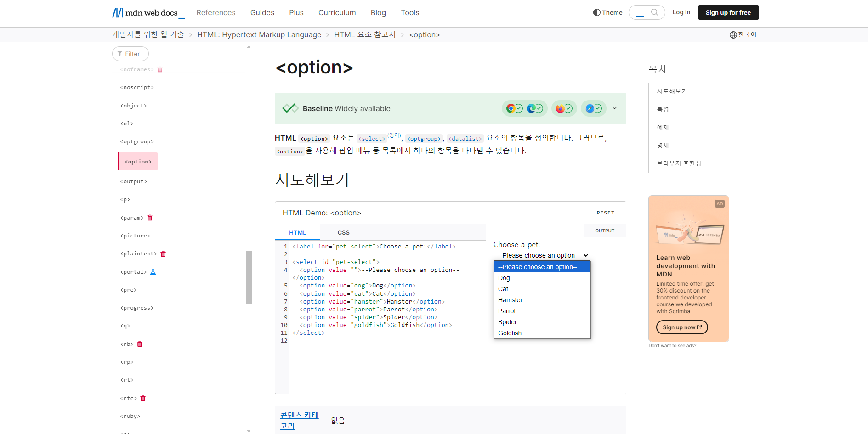Click the deprecated trash icon beside <rtc>
The image size is (868, 434).
click(x=143, y=398)
